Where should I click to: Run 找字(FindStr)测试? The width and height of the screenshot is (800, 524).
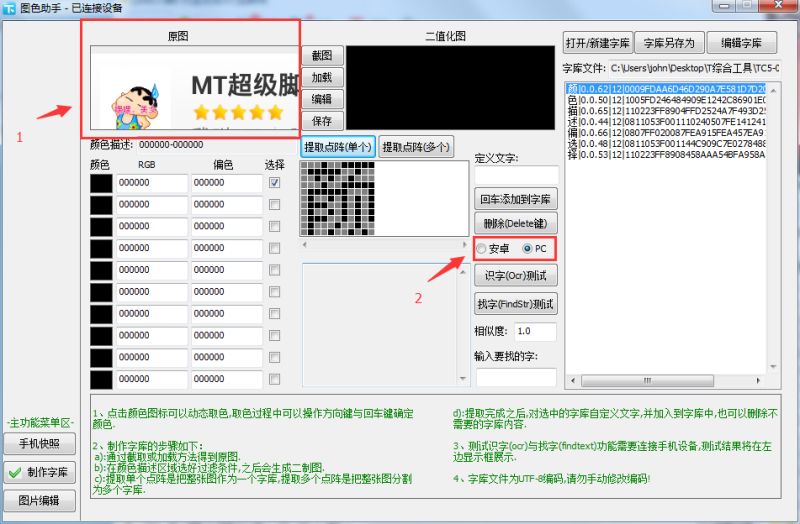515,304
